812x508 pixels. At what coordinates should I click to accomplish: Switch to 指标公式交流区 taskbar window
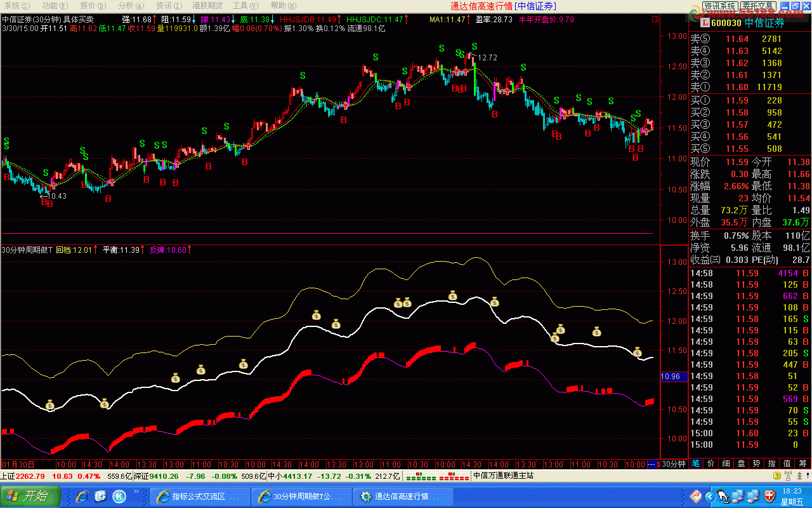tap(200, 497)
